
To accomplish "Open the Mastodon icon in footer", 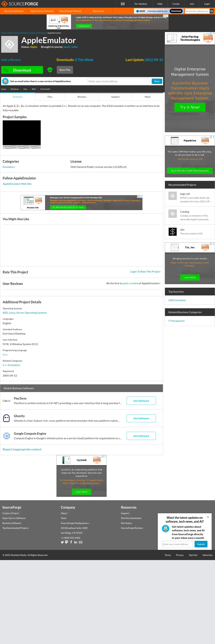I will point(67,542).
